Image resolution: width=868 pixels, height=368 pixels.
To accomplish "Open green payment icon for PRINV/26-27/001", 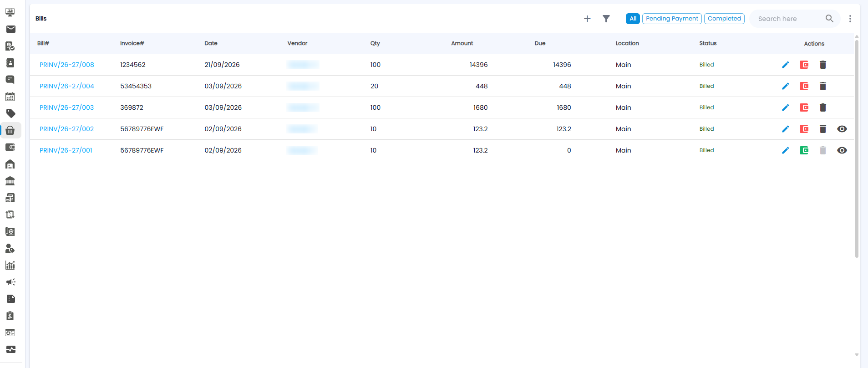I will click(x=804, y=150).
